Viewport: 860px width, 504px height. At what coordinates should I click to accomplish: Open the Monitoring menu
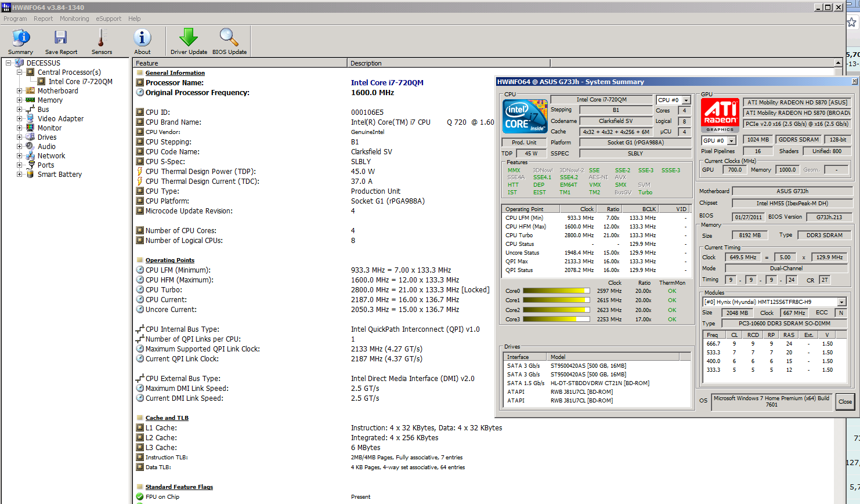coord(74,19)
